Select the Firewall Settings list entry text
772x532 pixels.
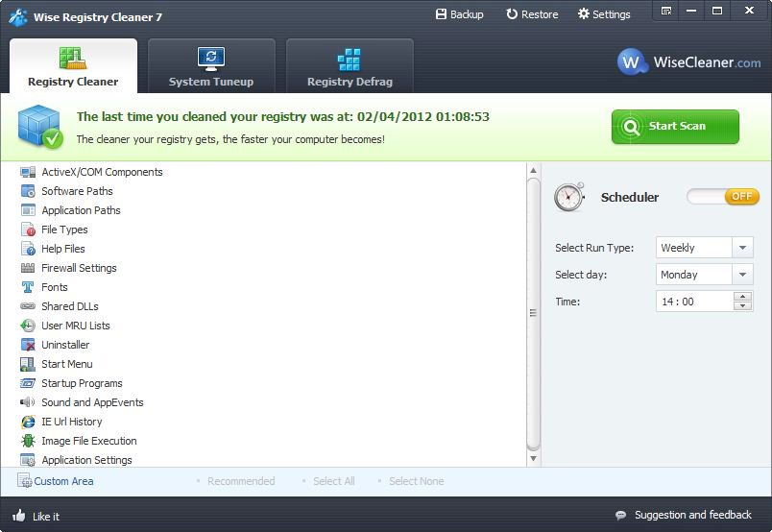(x=79, y=268)
